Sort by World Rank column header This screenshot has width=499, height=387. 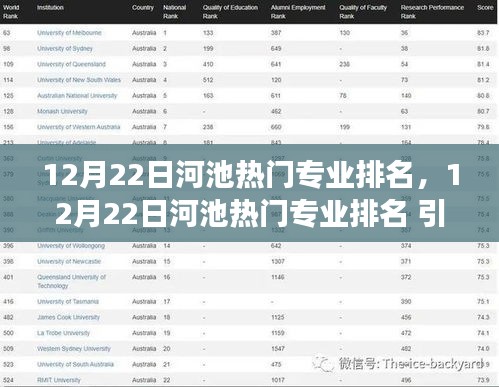click(11, 12)
